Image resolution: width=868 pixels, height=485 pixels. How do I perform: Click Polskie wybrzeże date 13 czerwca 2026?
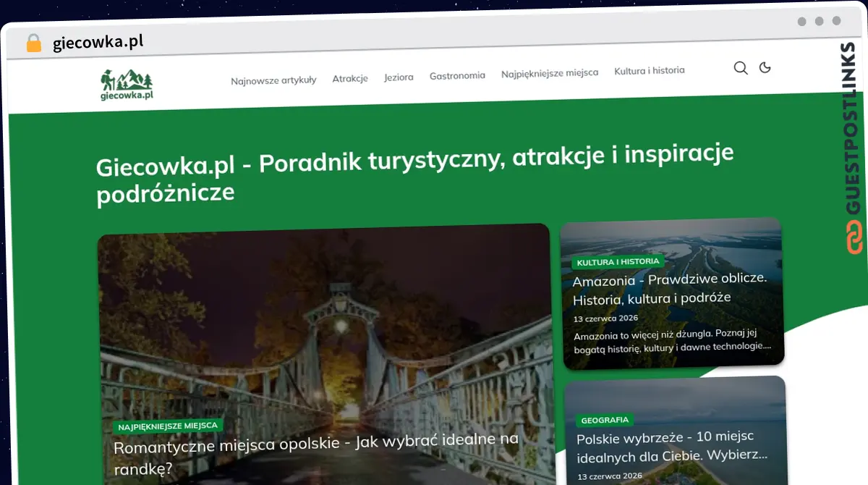click(x=610, y=476)
